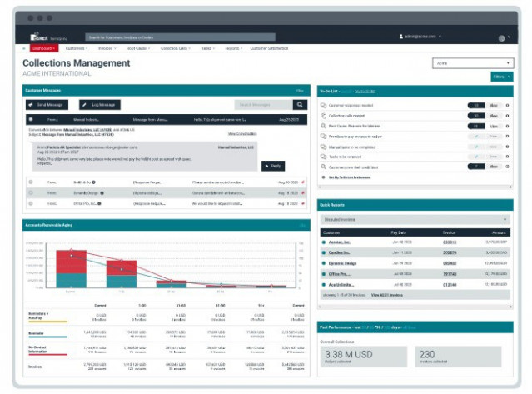532x394 pixels.
Task: Open the Set My To-Do List Preferences link
Action: 350,177
